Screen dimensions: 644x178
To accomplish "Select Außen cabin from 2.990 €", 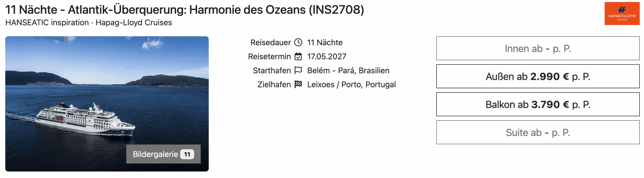I will click(x=538, y=76).
